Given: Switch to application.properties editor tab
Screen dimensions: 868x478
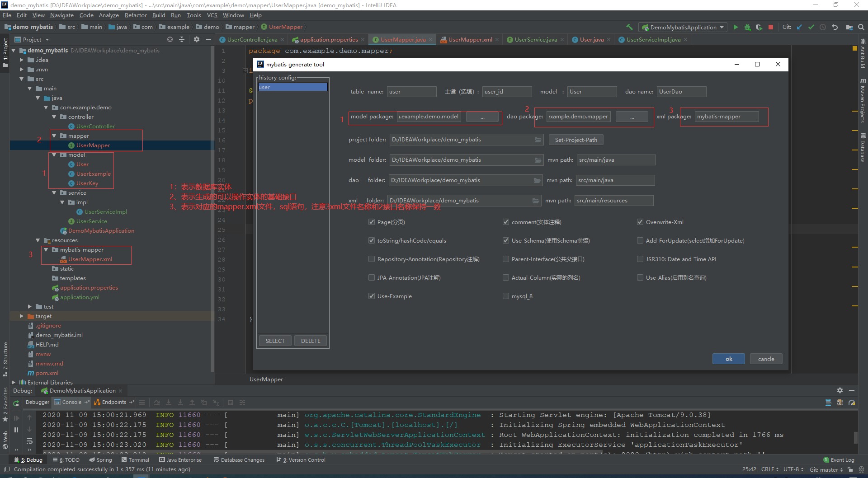Looking at the screenshot, I should tap(329, 39).
